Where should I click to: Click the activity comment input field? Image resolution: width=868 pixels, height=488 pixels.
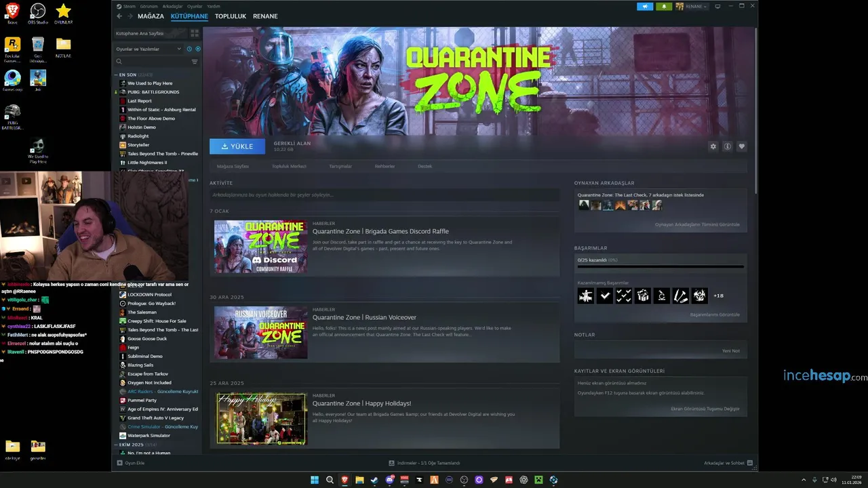pos(384,195)
